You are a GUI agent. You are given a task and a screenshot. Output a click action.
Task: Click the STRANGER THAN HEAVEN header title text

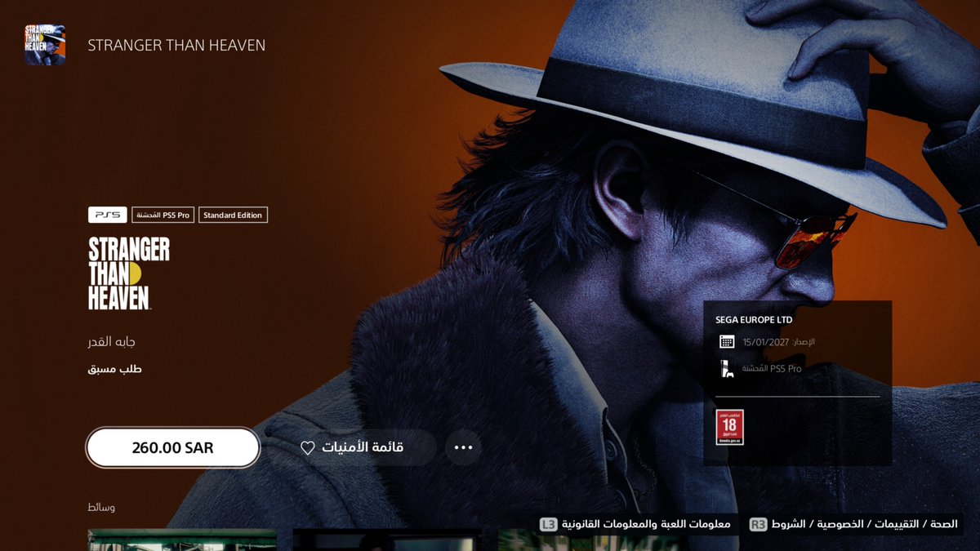click(176, 46)
